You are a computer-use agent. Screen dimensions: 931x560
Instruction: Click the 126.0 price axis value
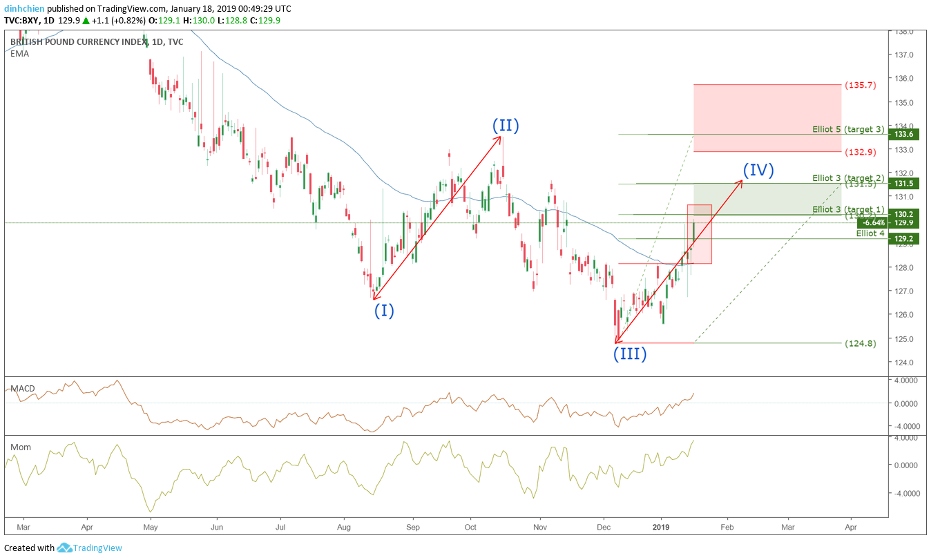click(x=904, y=315)
